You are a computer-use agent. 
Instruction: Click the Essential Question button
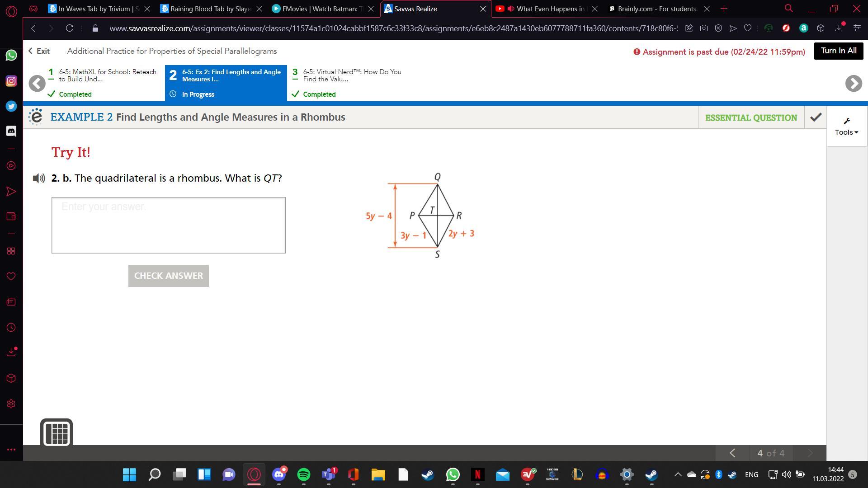[750, 117]
